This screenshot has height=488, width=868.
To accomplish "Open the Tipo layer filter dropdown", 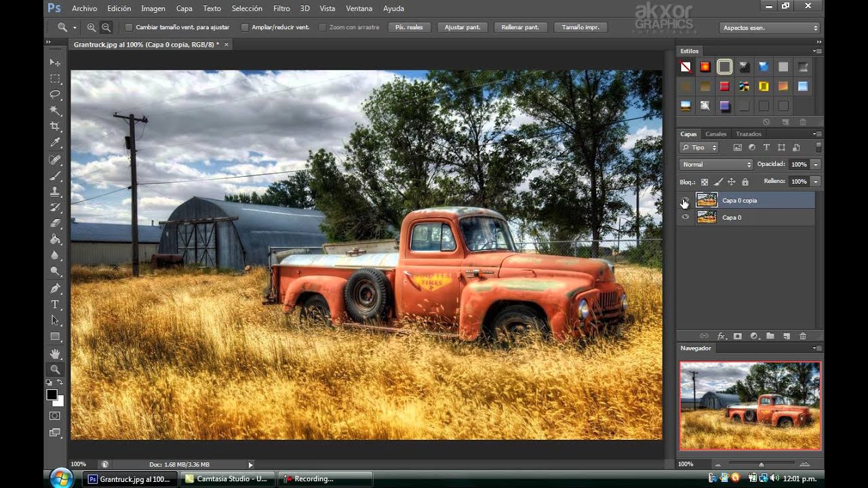I will (699, 148).
